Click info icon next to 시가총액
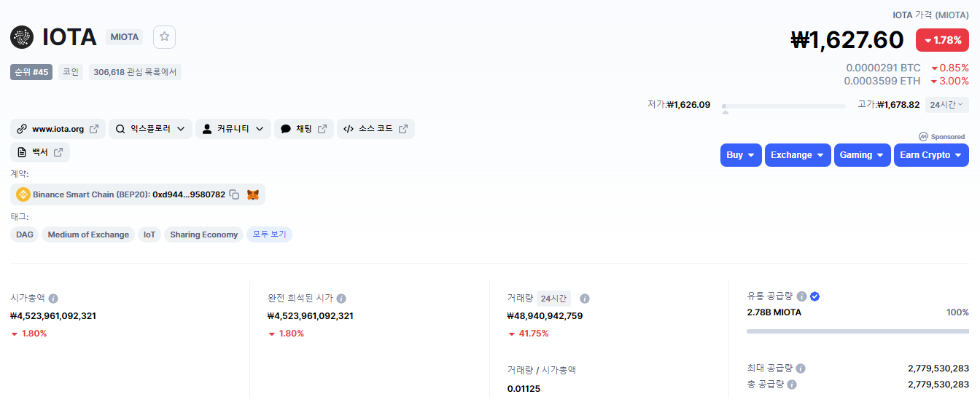Viewport: 980px width, 402px height. 53,299
